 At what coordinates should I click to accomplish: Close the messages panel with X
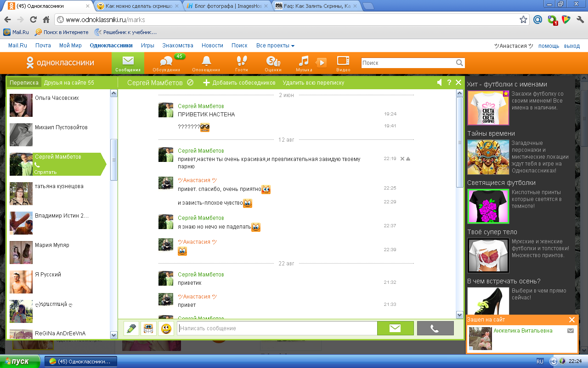coord(458,82)
